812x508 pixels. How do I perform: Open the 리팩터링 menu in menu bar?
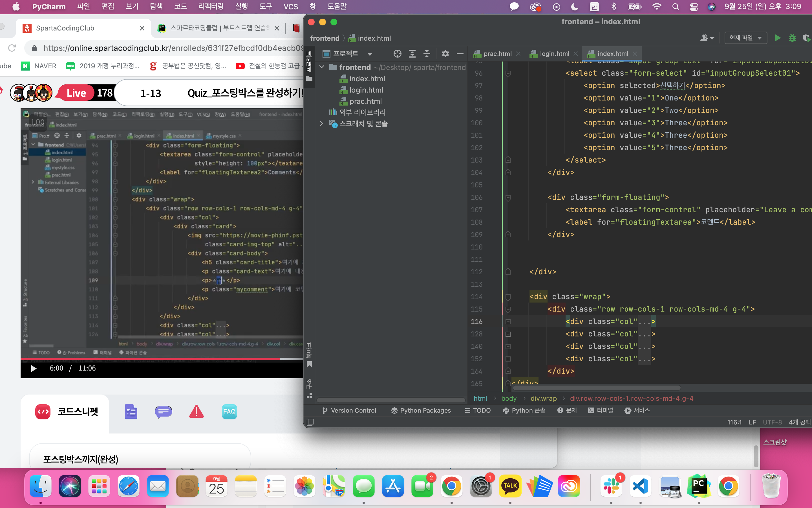tap(211, 7)
